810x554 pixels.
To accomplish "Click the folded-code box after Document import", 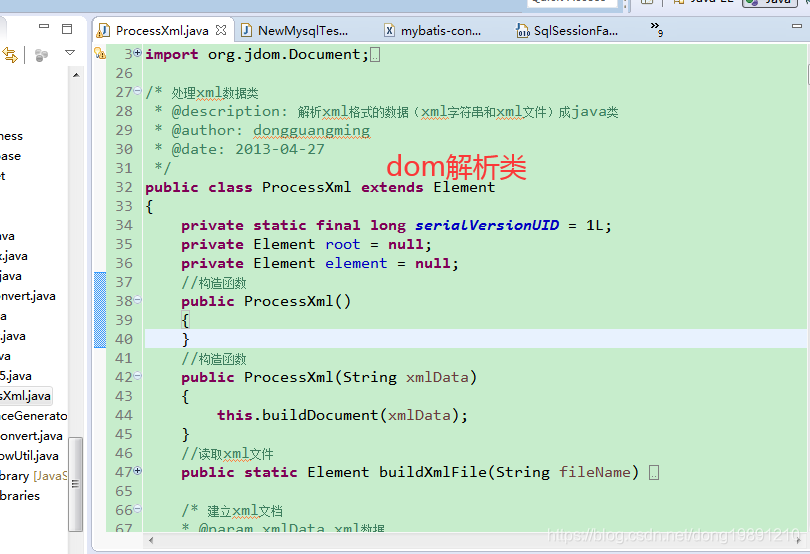I will pyautogui.click(x=375, y=54).
